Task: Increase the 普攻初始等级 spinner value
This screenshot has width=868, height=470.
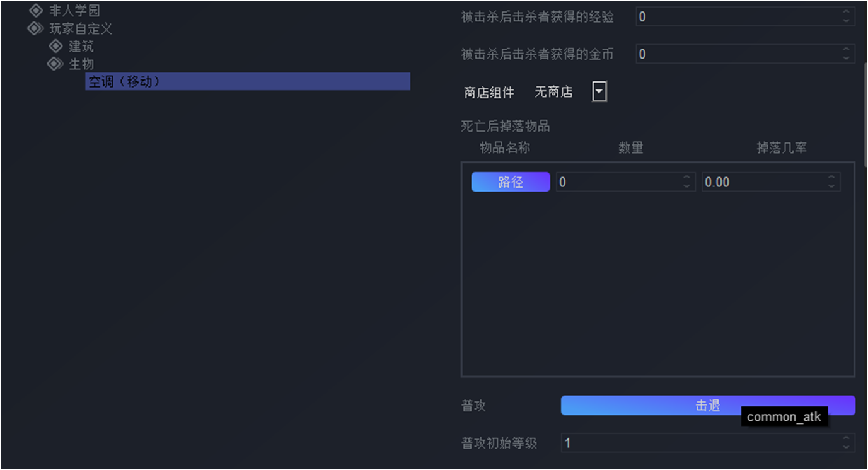Action: [x=847, y=439]
